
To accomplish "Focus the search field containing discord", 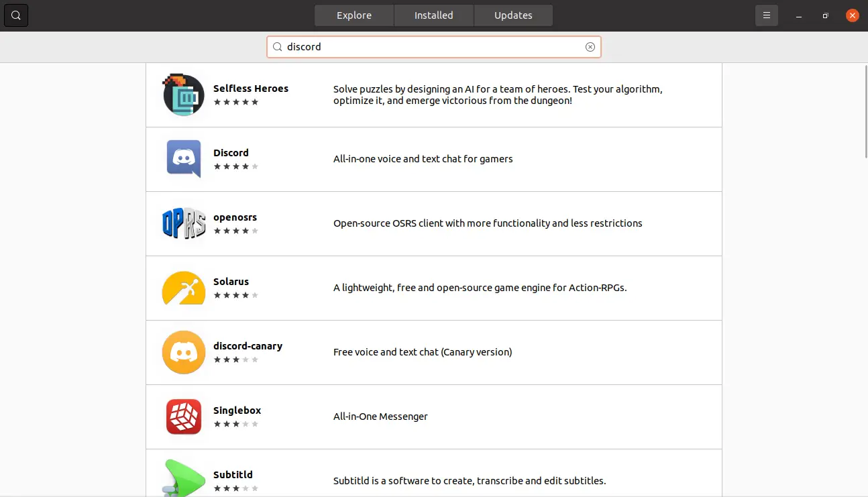I will (434, 47).
